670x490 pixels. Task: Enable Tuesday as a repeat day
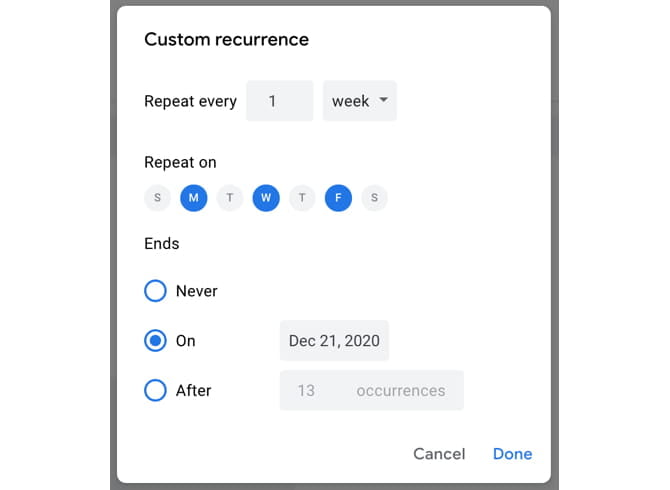tap(229, 198)
